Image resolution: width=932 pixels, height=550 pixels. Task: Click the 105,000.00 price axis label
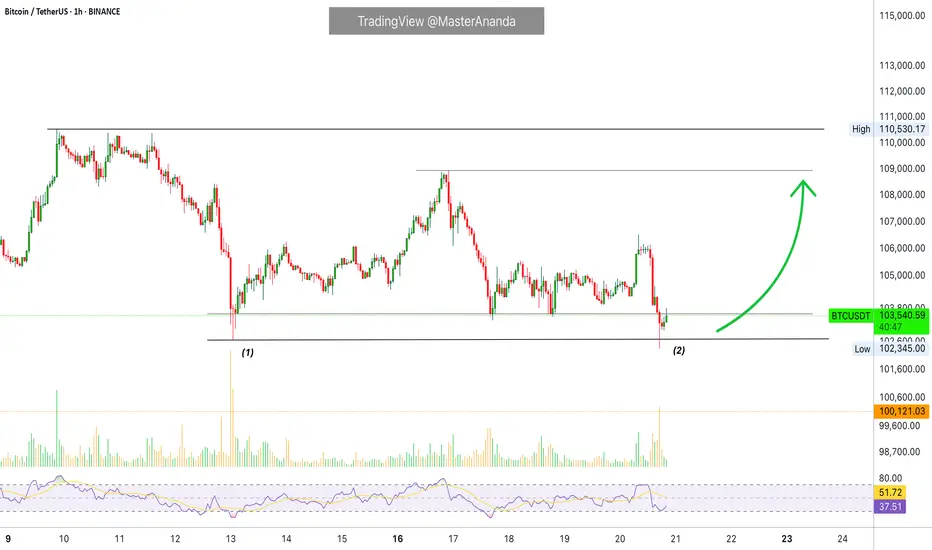(902, 275)
